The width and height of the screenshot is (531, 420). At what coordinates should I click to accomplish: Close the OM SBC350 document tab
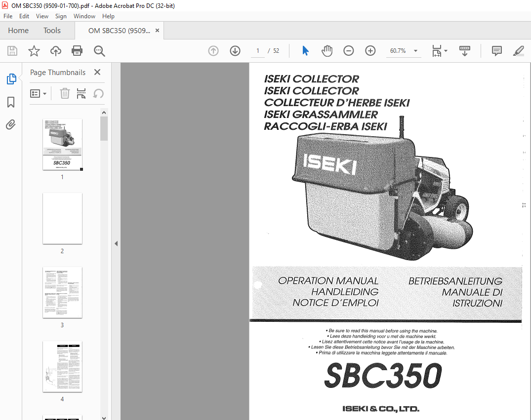coord(157,31)
